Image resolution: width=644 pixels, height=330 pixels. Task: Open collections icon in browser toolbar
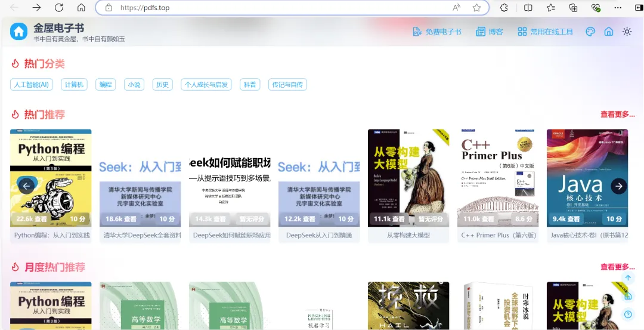573,7
